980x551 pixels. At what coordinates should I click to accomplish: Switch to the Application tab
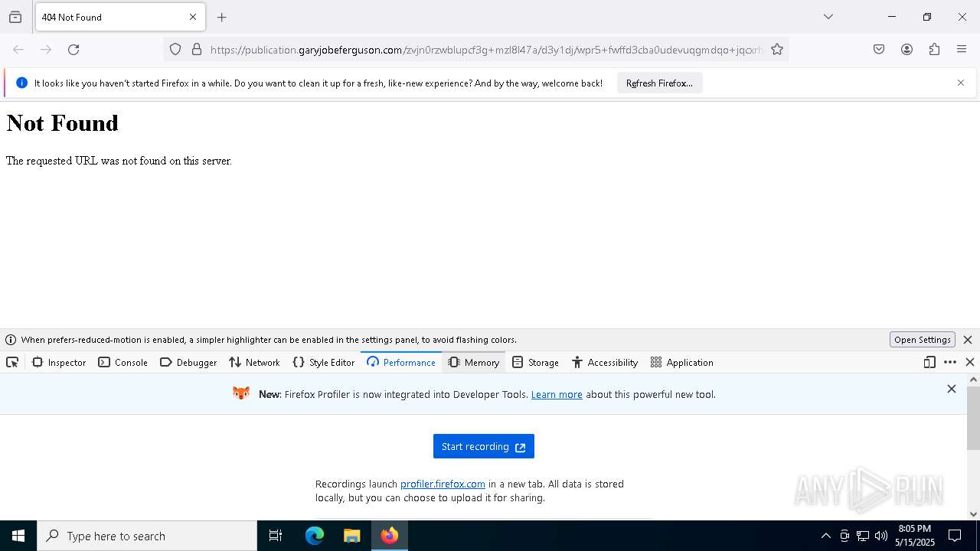tap(681, 363)
